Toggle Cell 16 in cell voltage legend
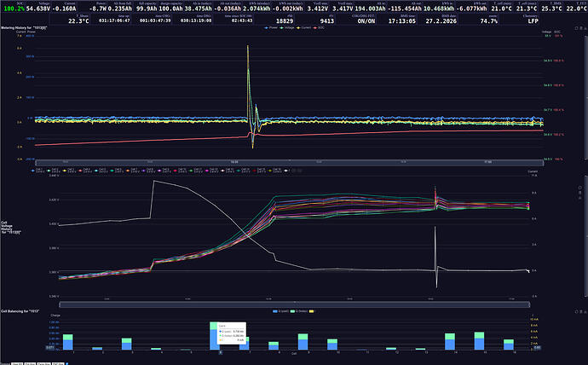 coord(269,171)
